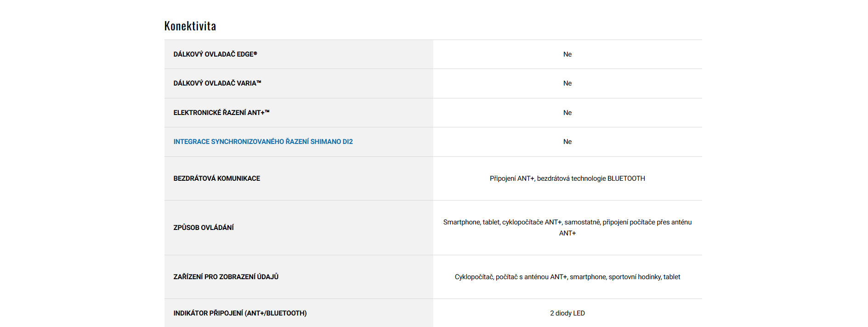Click the Připojení ANT+, Bluetooth value text
The height and width of the screenshot is (327, 868).
pos(567,178)
